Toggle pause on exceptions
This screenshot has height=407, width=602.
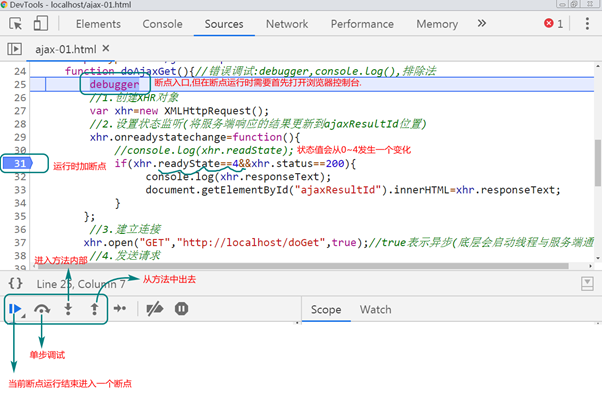182,309
